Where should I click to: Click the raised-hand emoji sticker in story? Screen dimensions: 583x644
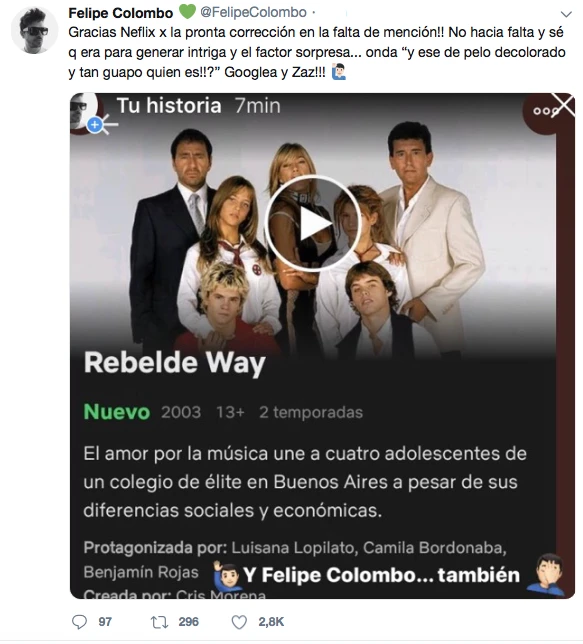(227, 573)
